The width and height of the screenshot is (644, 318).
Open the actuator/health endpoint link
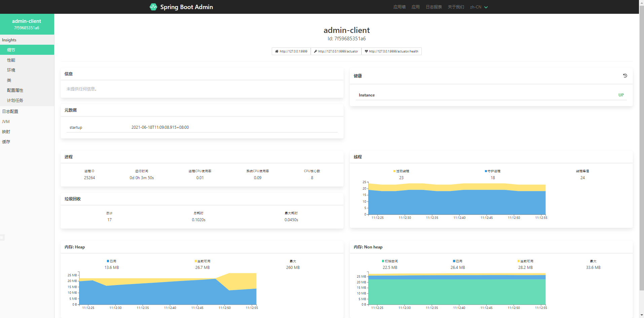pyautogui.click(x=391, y=51)
